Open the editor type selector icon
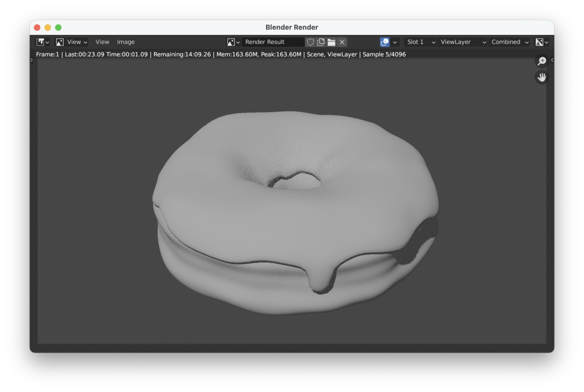The width and height of the screenshot is (584, 392). point(40,42)
